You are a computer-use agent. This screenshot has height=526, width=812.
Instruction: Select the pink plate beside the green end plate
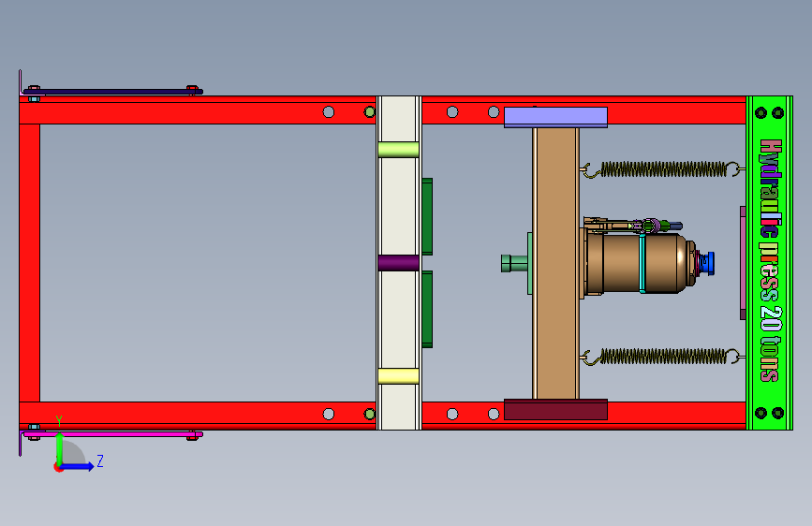(743, 263)
